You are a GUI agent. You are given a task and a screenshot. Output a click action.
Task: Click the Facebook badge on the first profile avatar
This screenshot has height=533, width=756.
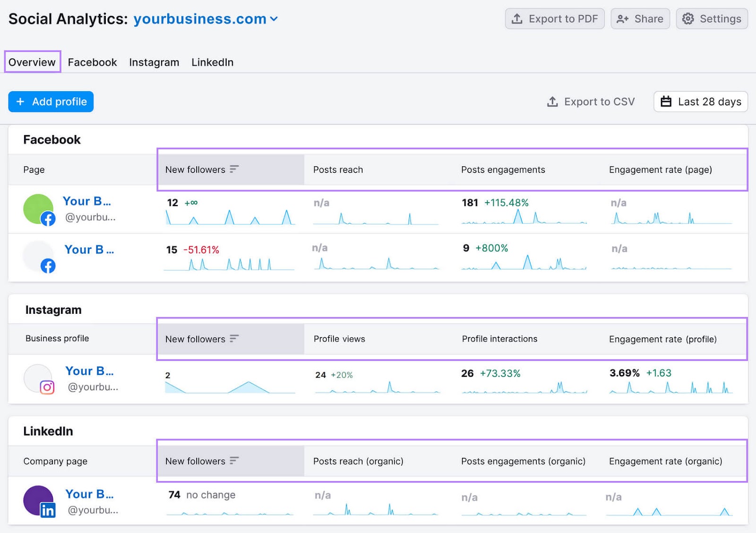click(x=48, y=218)
